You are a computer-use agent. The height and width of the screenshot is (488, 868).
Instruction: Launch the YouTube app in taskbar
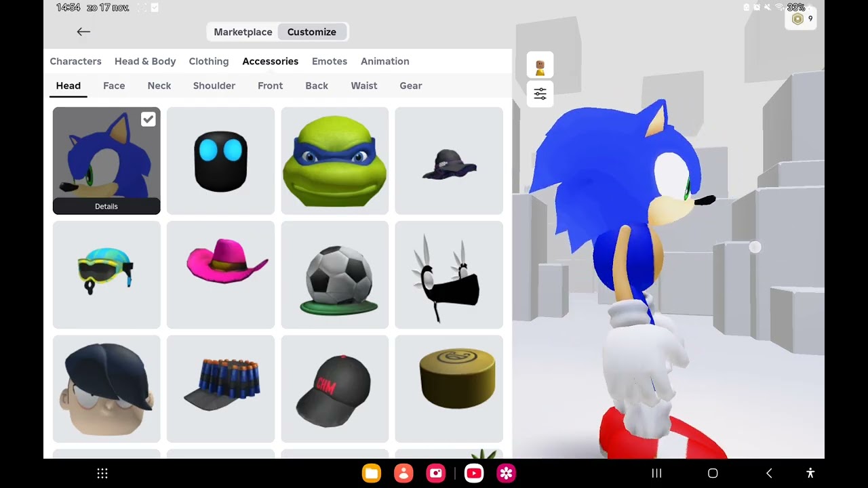[x=474, y=473]
